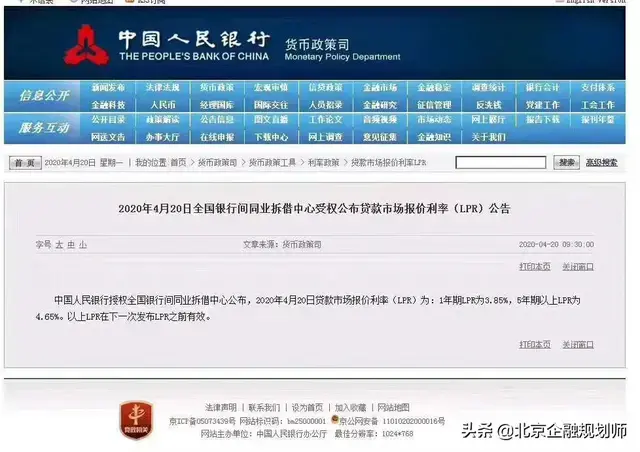Select 办事大厅 in the navigation bar
The width and height of the screenshot is (640, 452).
click(162, 137)
